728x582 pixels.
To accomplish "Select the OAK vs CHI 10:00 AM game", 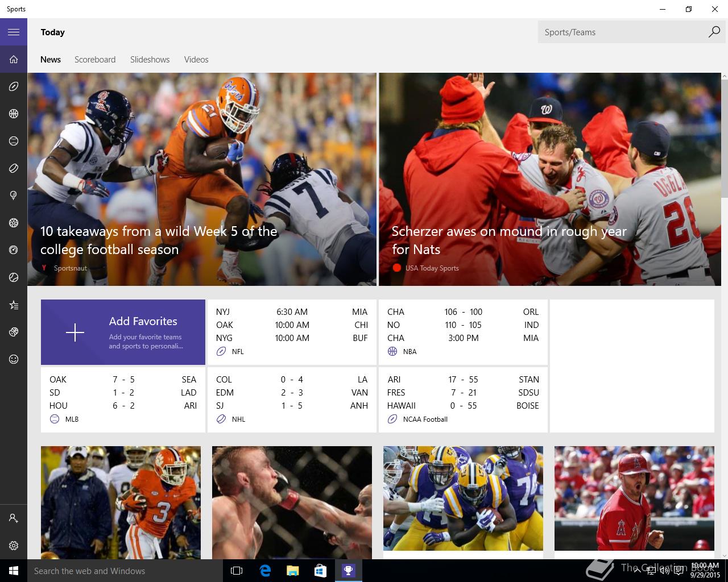I will [292, 325].
